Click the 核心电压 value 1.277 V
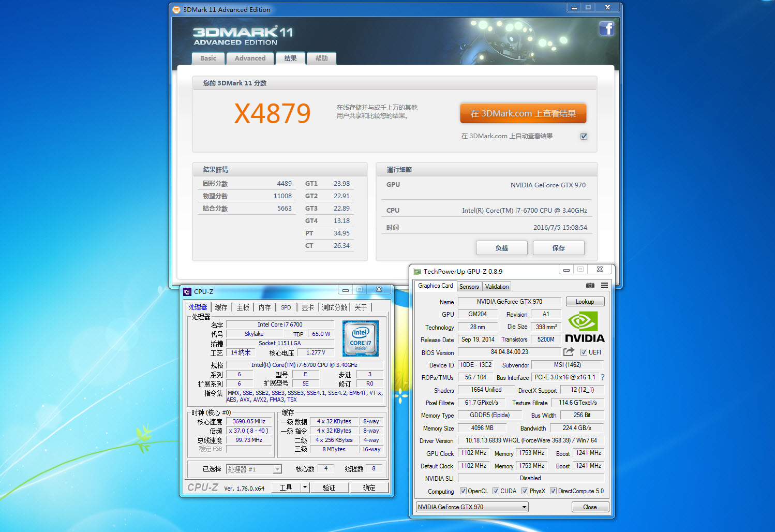 tap(316, 352)
